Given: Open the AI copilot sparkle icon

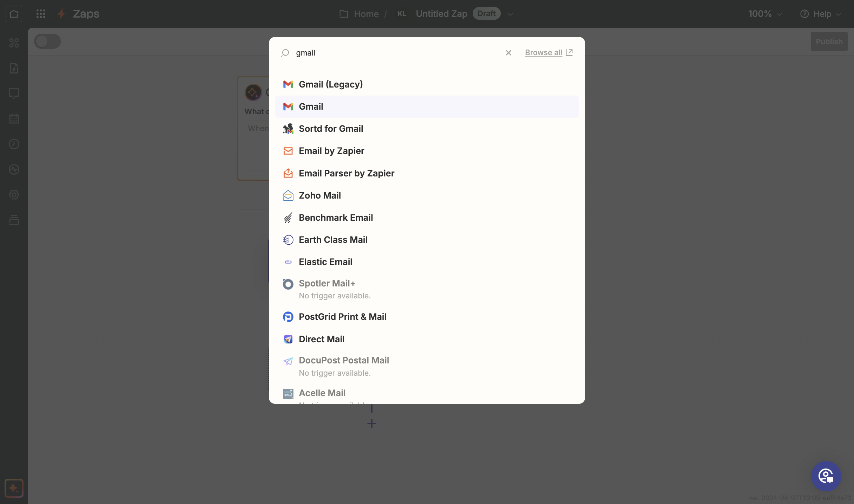Looking at the screenshot, I should point(14,488).
